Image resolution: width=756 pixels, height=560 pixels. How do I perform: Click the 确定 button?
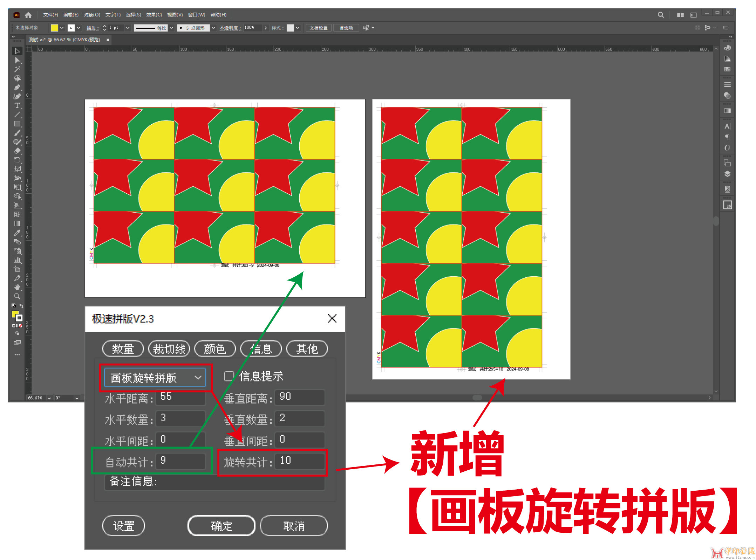221,526
